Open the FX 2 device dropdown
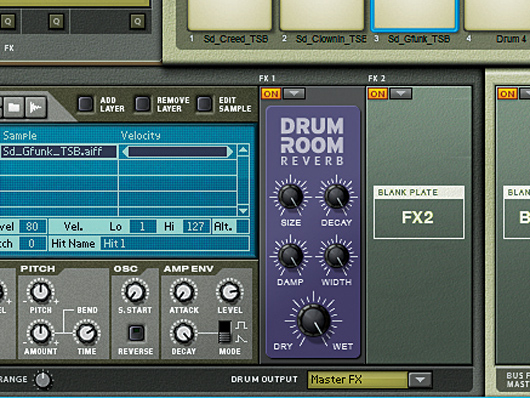530x398 pixels. pyautogui.click(x=401, y=93)
